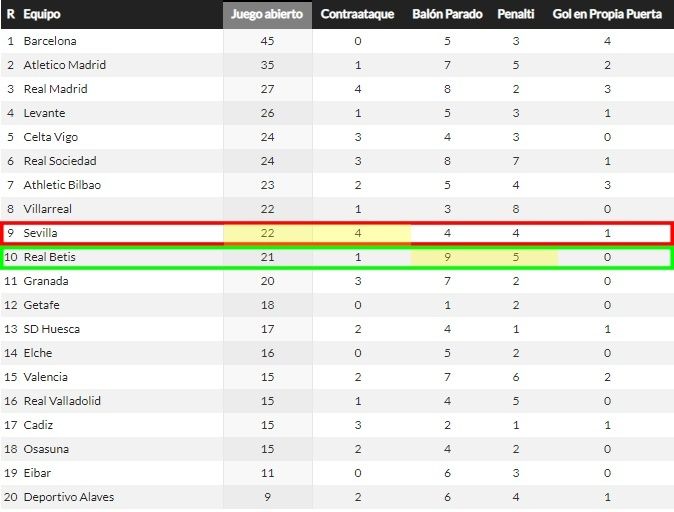Image resolution: width=674 pixels, height=512 pixels.
Task: Open the Real Sociedad team link
Action: 60,161
